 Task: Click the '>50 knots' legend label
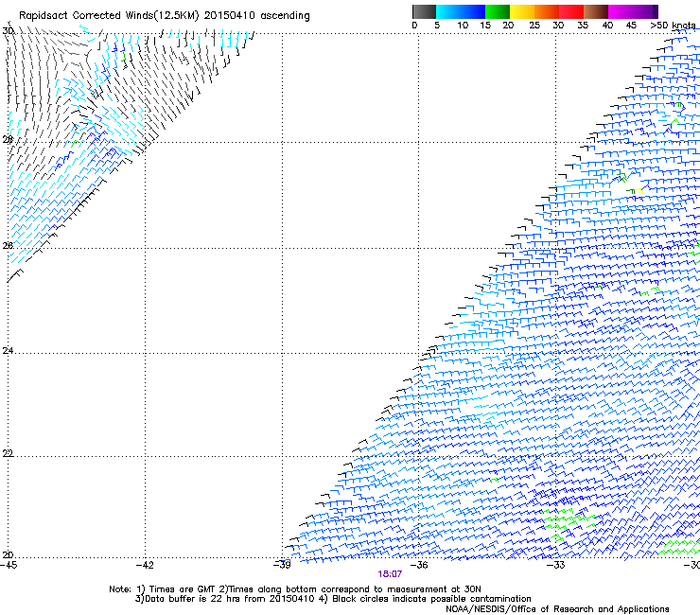pyautogui.click(x=673, y=26)
